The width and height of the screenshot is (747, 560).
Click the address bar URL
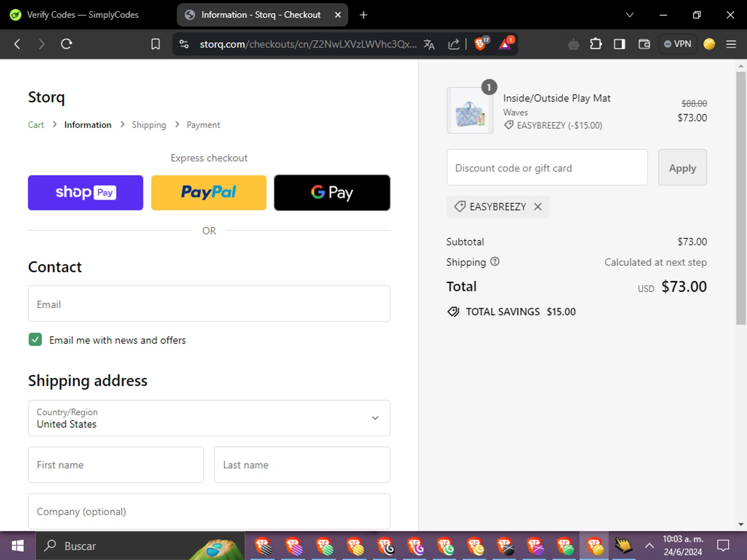click(x=308, y=44)
